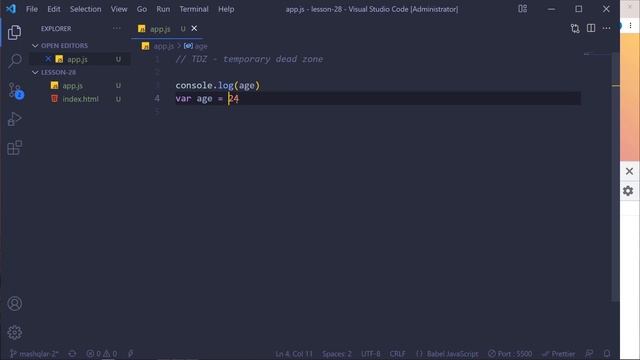The height and width of the screenshot is (360, 640).
Task: Close app.js in Open Editors list
Action: click(x=48, y=59)
